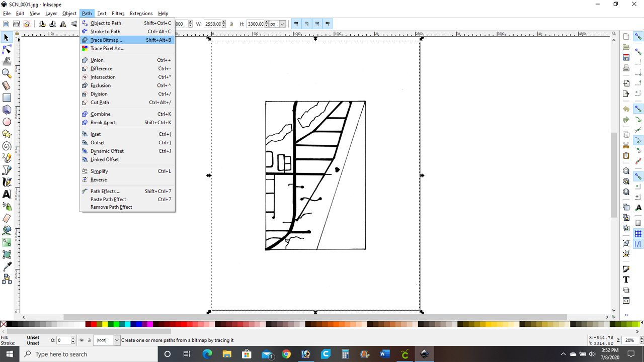Select the Ellipse circle tool

click(7, 122)
